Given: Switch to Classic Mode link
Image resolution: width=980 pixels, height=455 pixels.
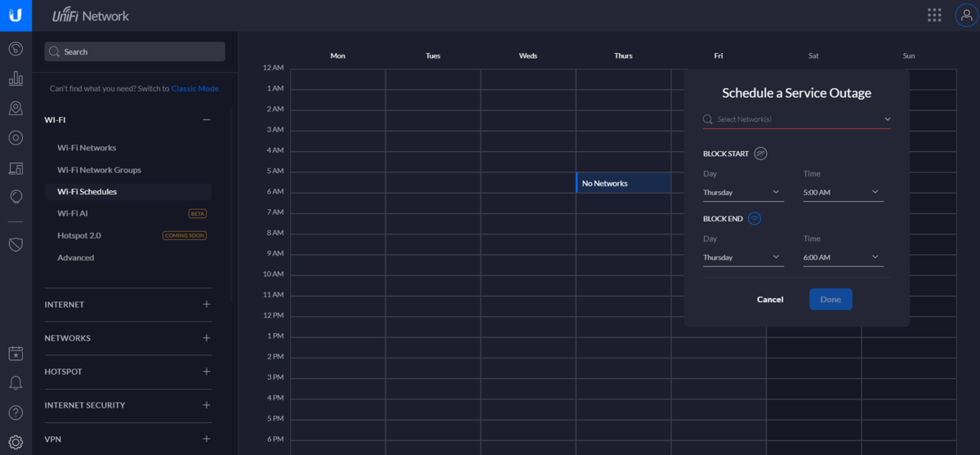Looking at the screenshot, I should (194, 88).
